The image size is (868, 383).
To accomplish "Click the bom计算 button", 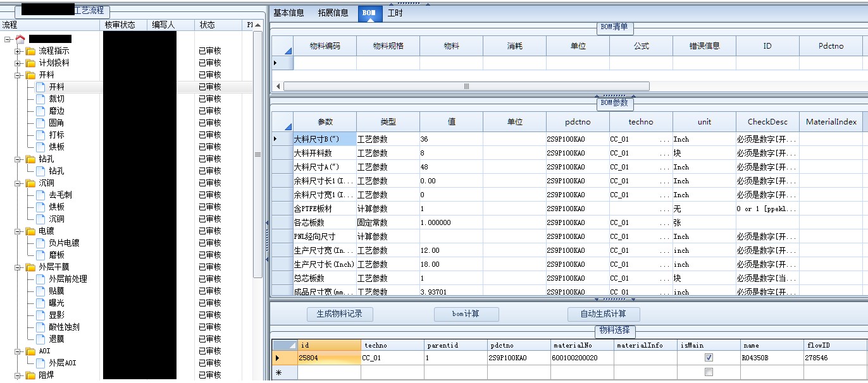I will pyautogui.click(x=466, y=314).
